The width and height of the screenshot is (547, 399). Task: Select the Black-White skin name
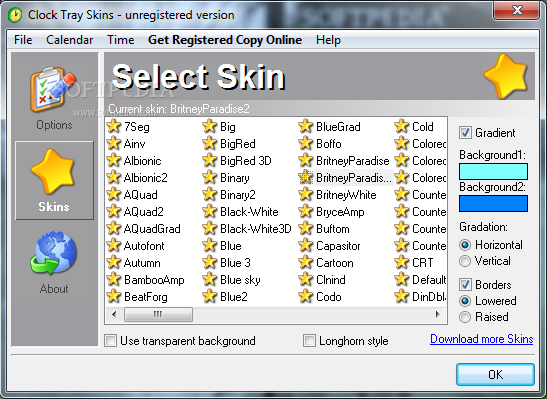[x=249, y=212]
